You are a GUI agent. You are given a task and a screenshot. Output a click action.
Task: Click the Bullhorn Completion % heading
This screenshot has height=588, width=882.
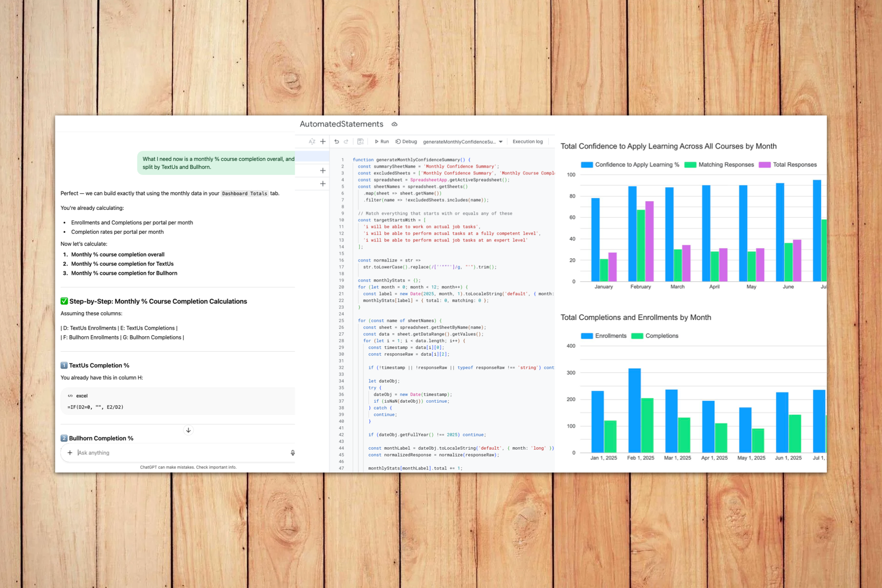101,438
